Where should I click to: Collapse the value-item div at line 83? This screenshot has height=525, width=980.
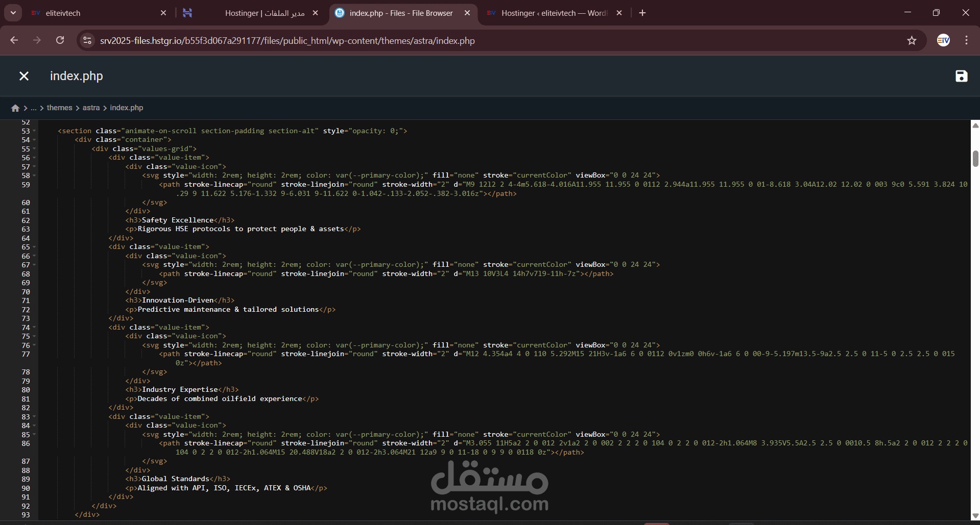[x=34, y=417]
